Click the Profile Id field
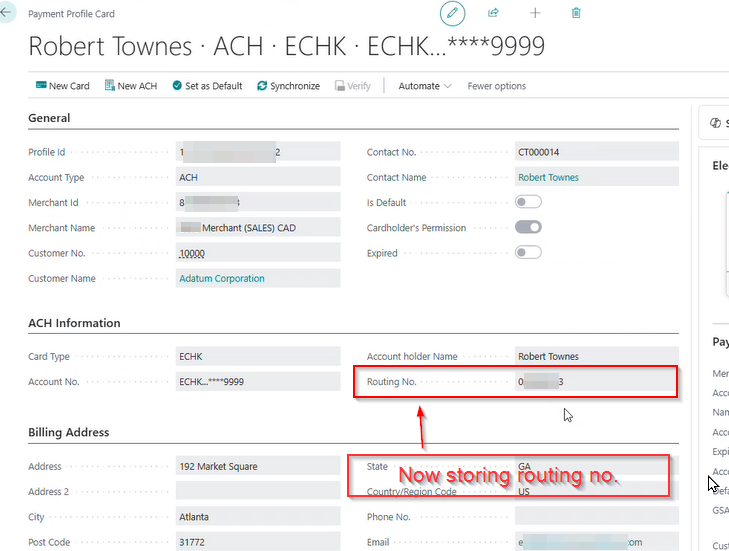The width and height of the screenshot is (729, 551). click(258, 152)
